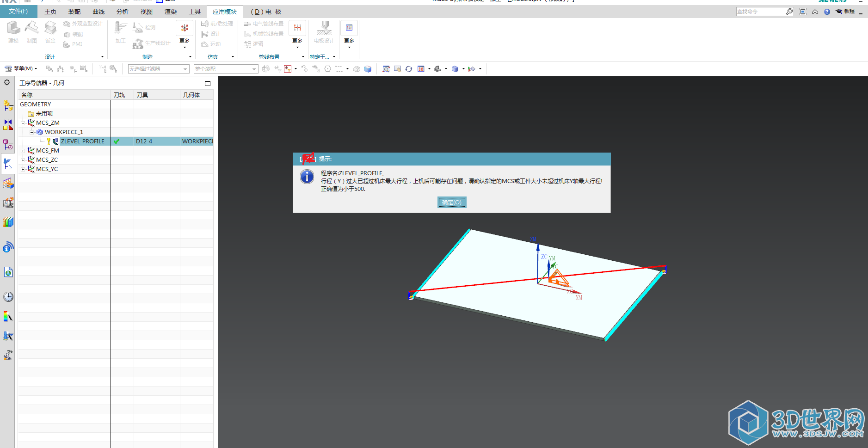Viewport: 868px width, 448px height.
Task: Click the 名称 column header
Action: click(x=64, y=95)
